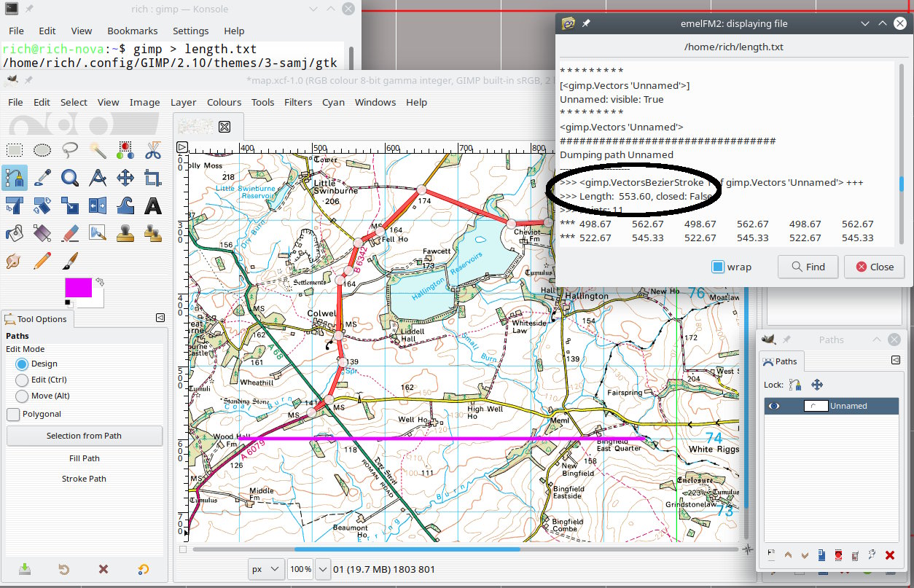This screenshot has height=588, width=914.
Task: Open the Filters menu
Action: (x=297, y=103)
